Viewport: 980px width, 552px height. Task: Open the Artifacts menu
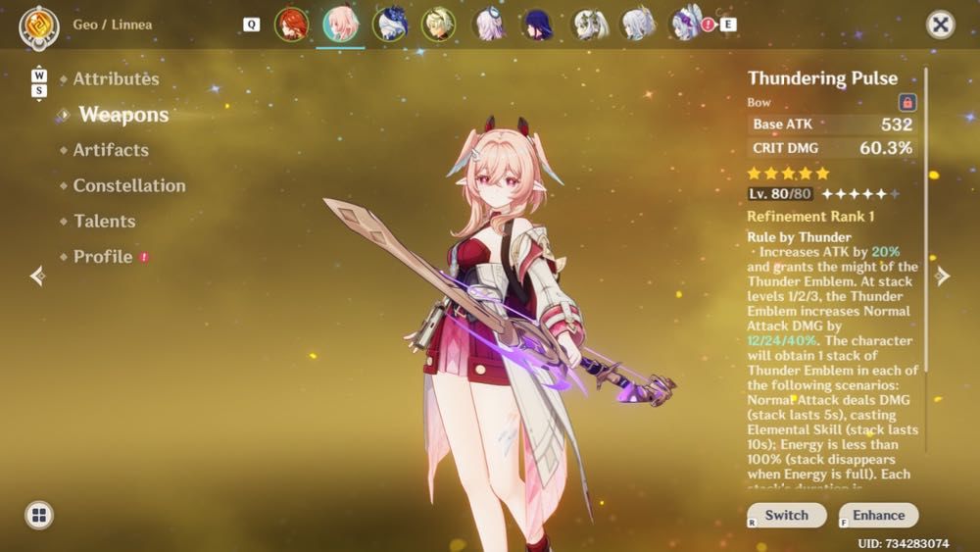click(111, 150)
